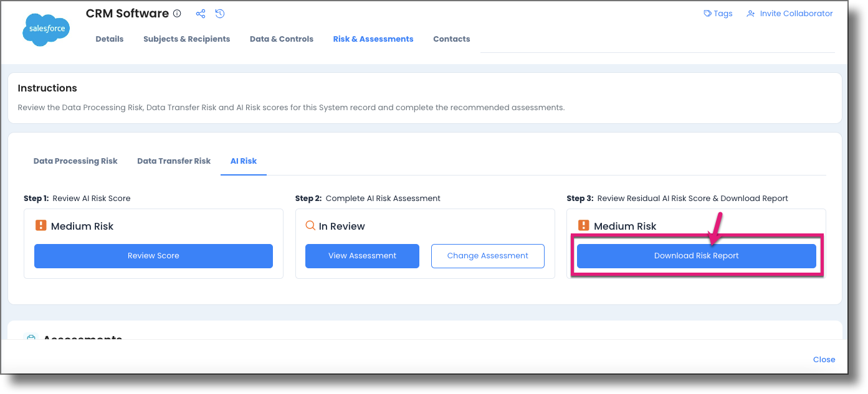The image size is (868, 394).
Task: Switch to Subjects & Recipients tab
Action: (187, 39)
